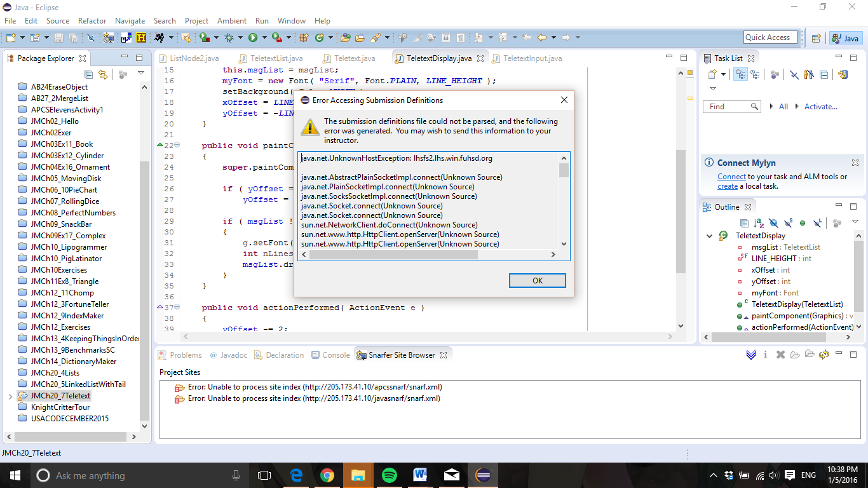Click the Connect link in Mylyn panel

point(731,177)
